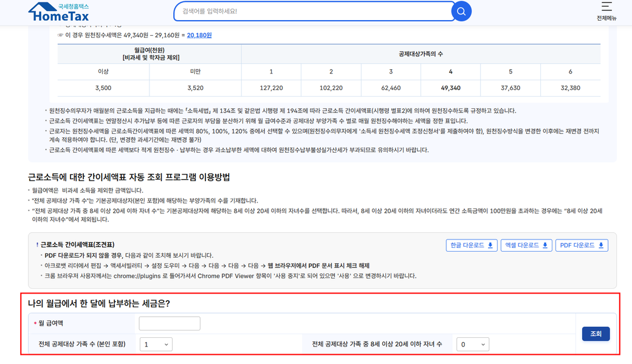Select the bold 49,340 table cell

[450, 88]
